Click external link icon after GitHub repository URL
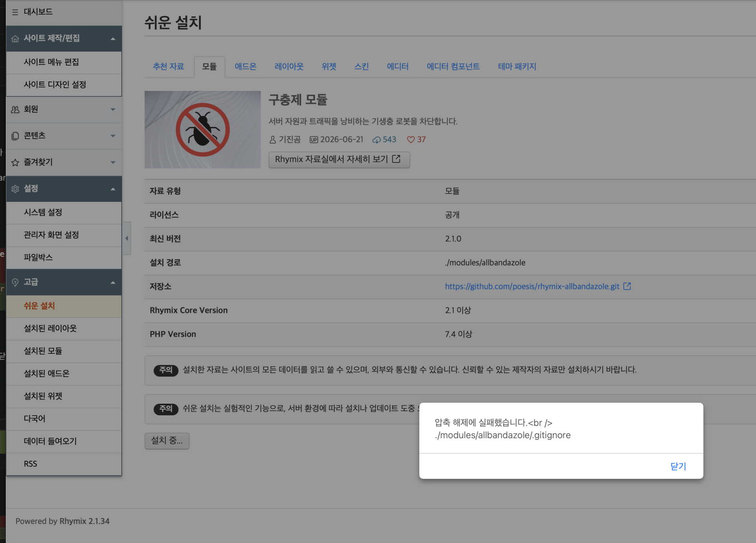The image size is (756, 543). click(x=627, y=286)
